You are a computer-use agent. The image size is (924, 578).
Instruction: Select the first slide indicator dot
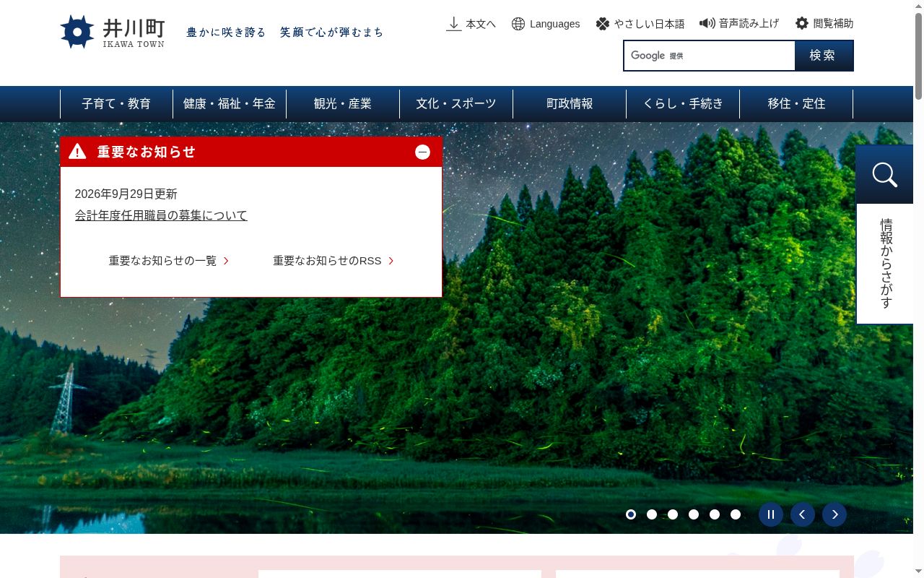tap(631, 514)
